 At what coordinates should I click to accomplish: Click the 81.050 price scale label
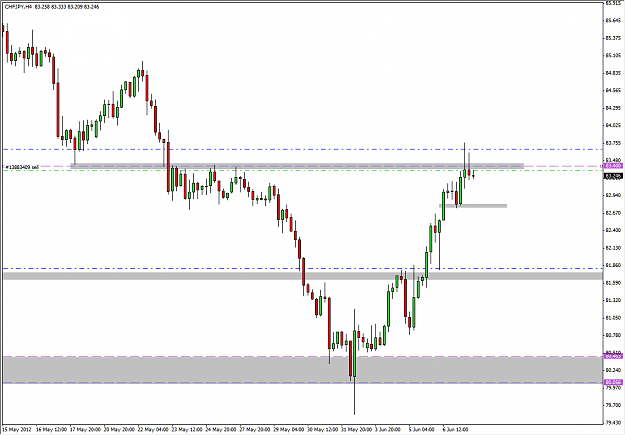pyautogui.click(x=613, y=318)
